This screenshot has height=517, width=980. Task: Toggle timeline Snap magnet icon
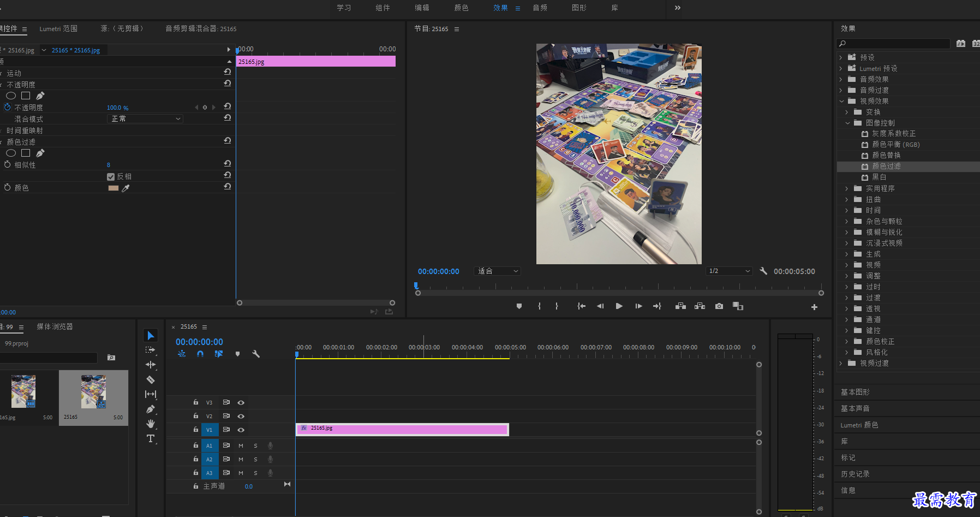coord(200,354)
